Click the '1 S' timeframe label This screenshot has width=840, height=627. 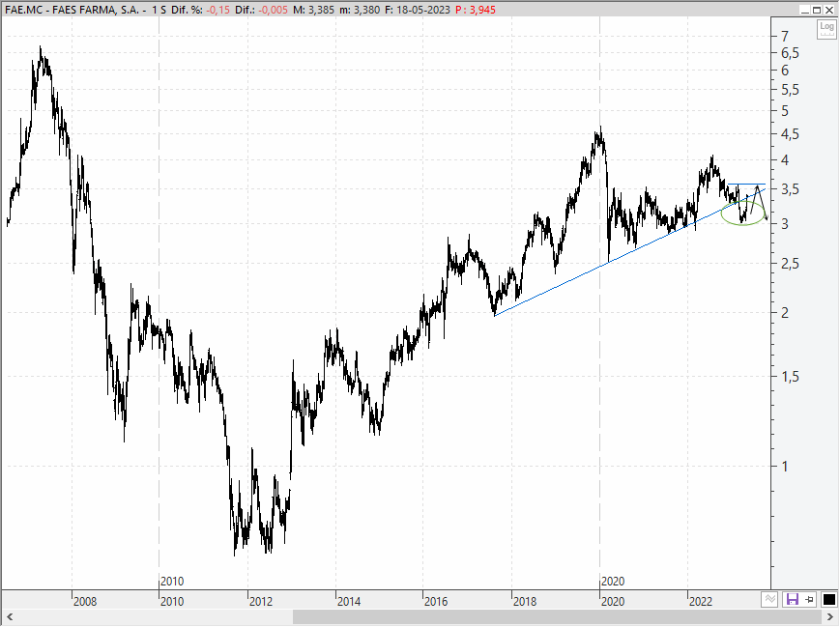coord(159,10)
